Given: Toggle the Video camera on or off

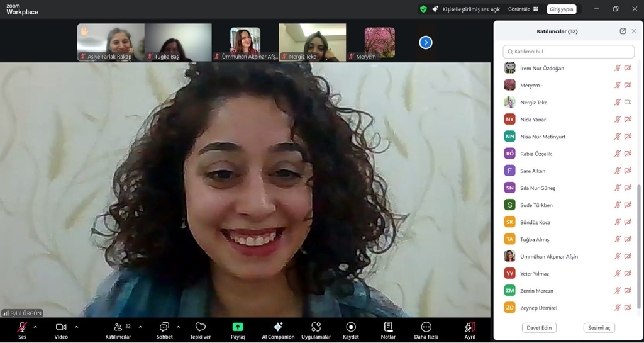Looking at the screenshot, I should point(61,327).
